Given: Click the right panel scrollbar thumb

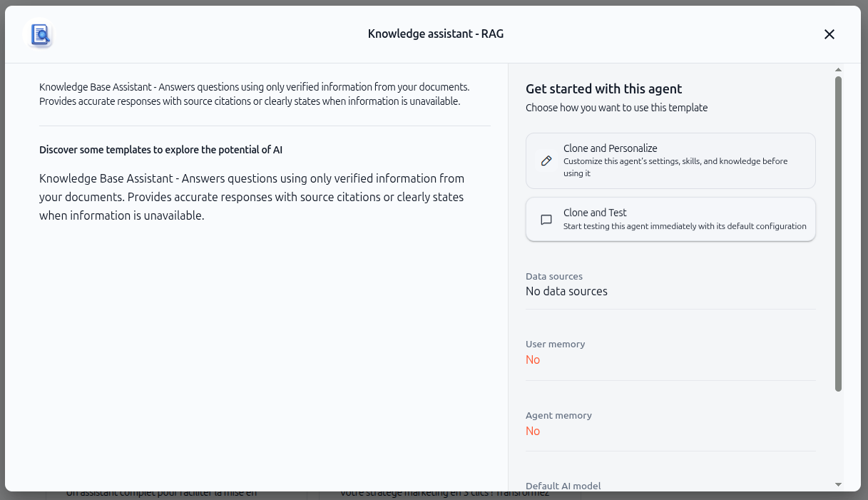Looking at the screenshot, I should (x=839, y=234).
